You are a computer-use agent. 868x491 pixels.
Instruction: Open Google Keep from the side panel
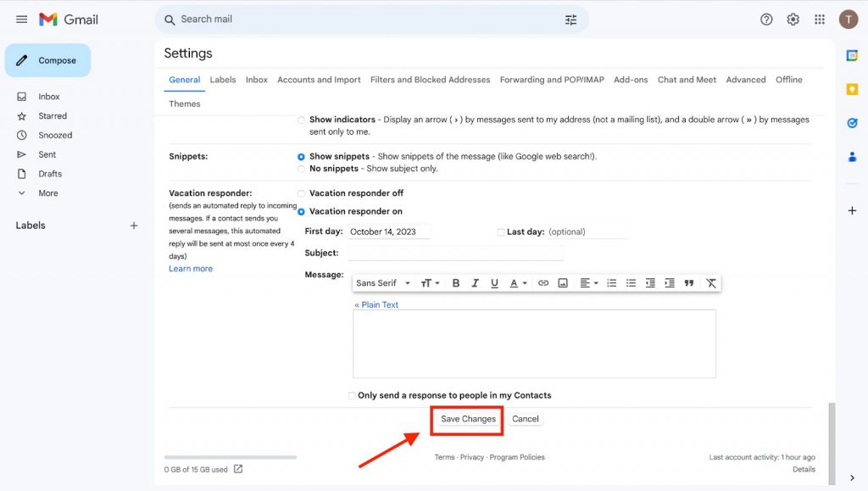click(852, 88)
